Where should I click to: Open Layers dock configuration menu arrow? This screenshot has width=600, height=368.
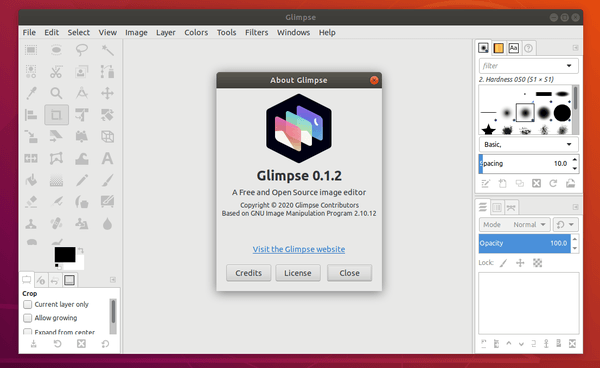coord(575,207)
